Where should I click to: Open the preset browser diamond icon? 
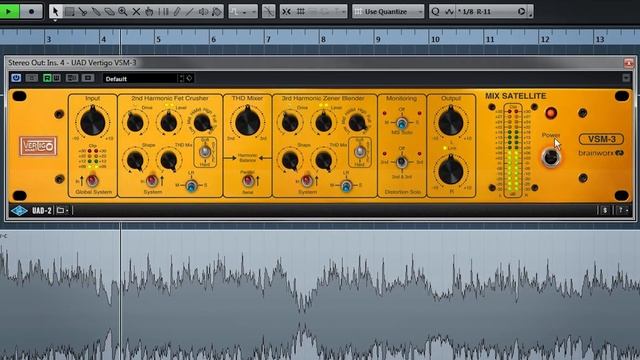189,78
